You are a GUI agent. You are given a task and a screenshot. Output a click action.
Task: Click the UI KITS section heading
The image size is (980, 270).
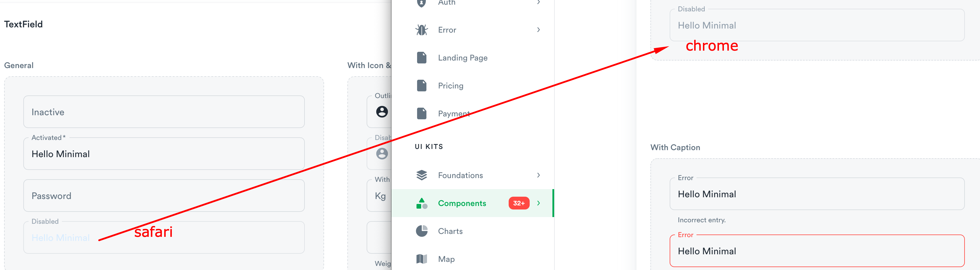[x=429, y=146]
